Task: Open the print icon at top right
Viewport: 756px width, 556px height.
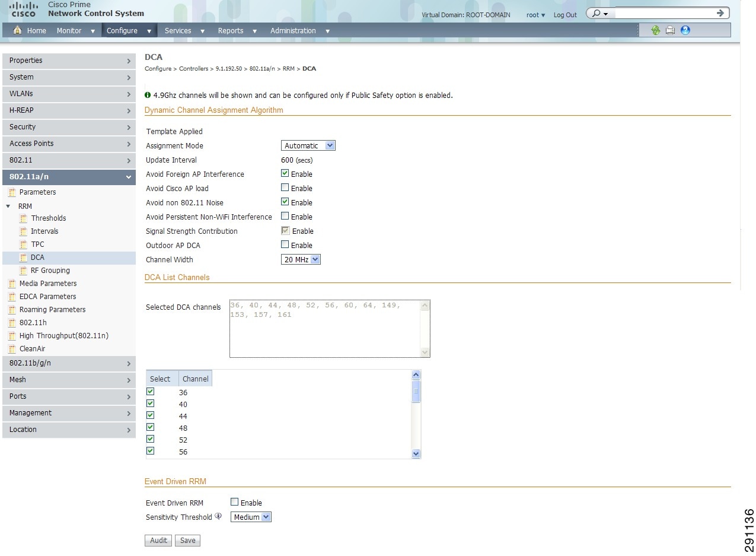Action: 670,30
